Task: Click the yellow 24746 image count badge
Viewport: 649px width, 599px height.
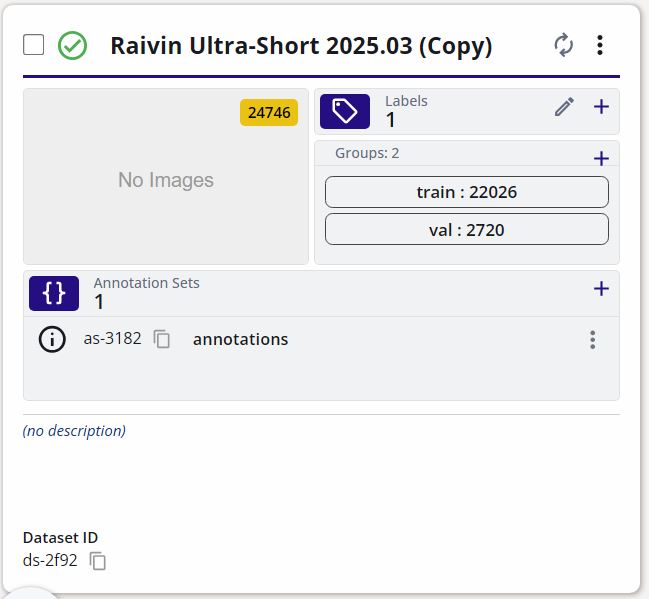Action: (269, 112)
